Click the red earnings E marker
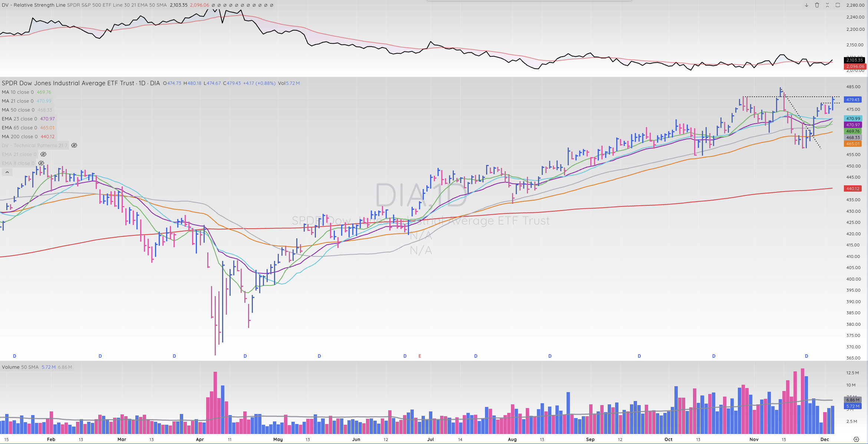Screen dimensions: 868x444 click(420, 356)
